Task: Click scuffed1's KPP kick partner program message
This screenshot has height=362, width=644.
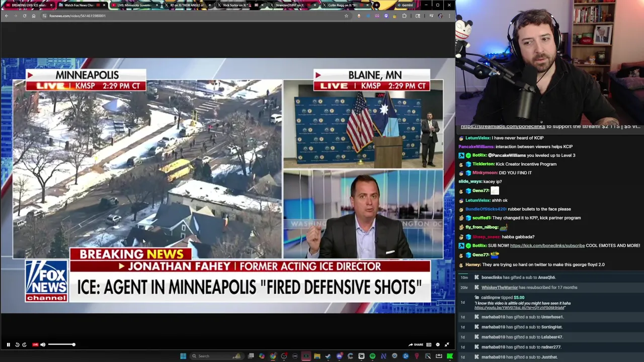Action: point(536,218)
